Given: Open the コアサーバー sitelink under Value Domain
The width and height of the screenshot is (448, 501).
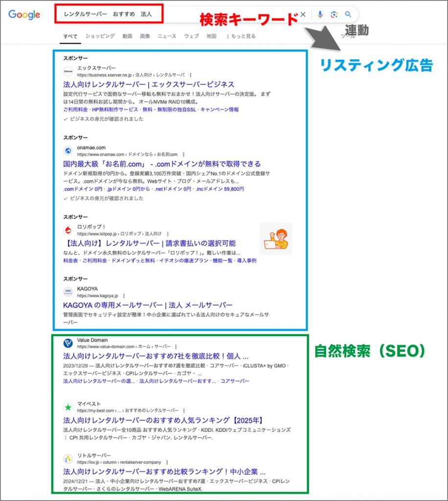Looking at the screenshot, I should [235, 381].
